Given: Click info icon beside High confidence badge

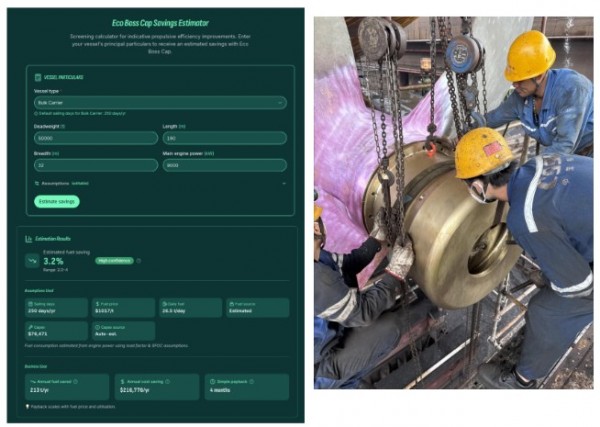Looking at the screenshot, I should 138,261.
